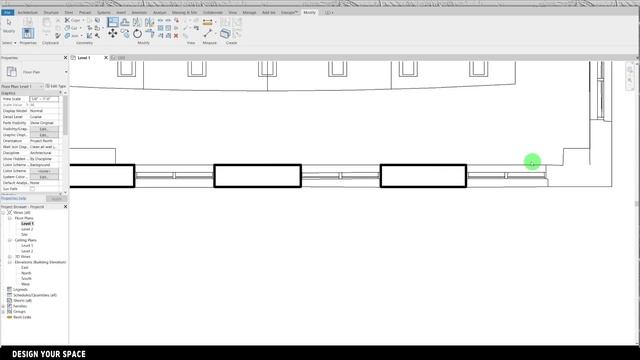Open the North elevation view
Image resolution: width=640 pixels, height=360 pixels.
(x=26, y=273)
